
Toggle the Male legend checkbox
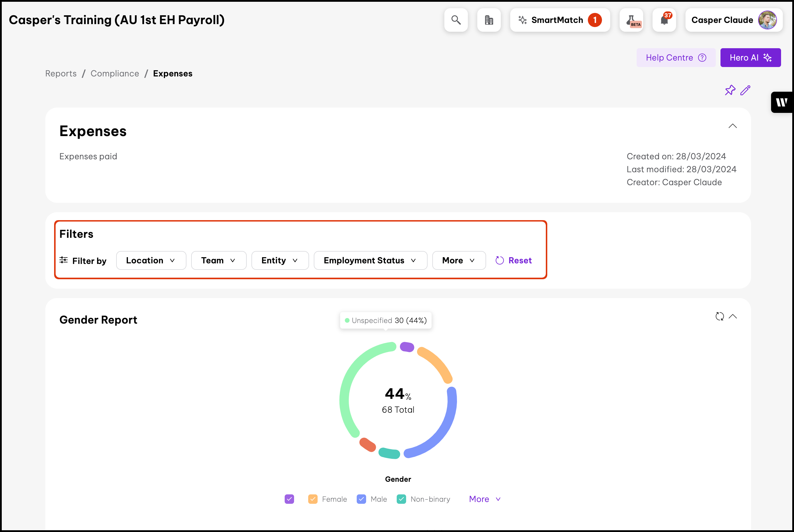click(x=361, y=499)
